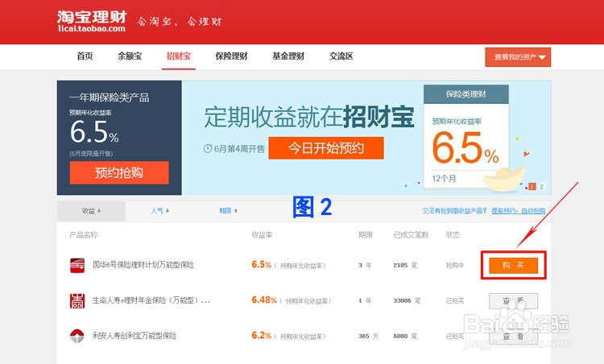Click the 今日开始预约 banner button
The height and width of the screenshot is (364, 604).
(x=326, y=148)
